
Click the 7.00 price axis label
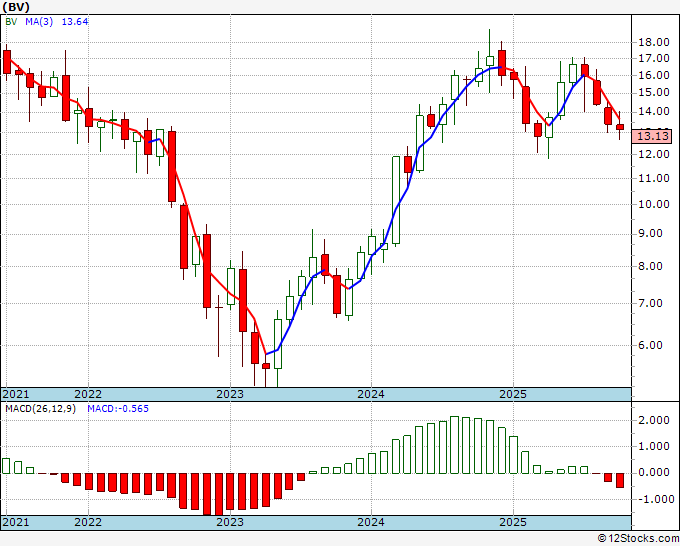pos(651,303)
